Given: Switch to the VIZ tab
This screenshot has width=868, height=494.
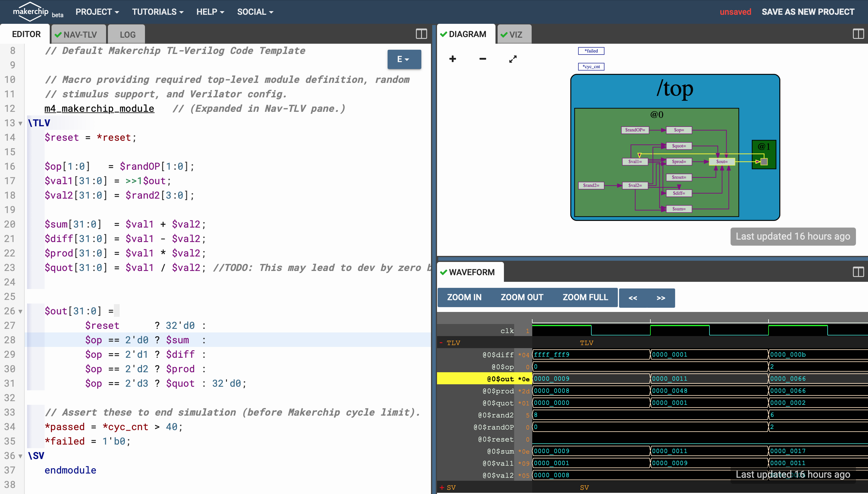Looking at the screenshot, I should (x=514, y=34).
